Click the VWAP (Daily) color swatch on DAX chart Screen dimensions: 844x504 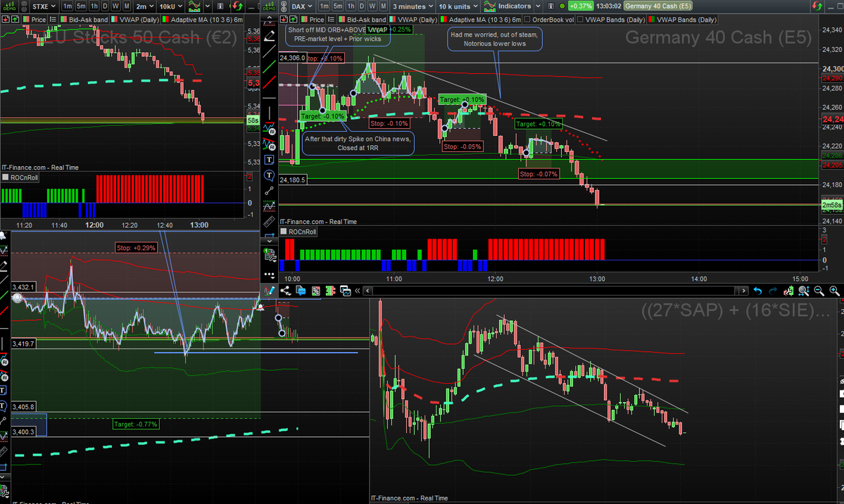click(x=392, y=20)
